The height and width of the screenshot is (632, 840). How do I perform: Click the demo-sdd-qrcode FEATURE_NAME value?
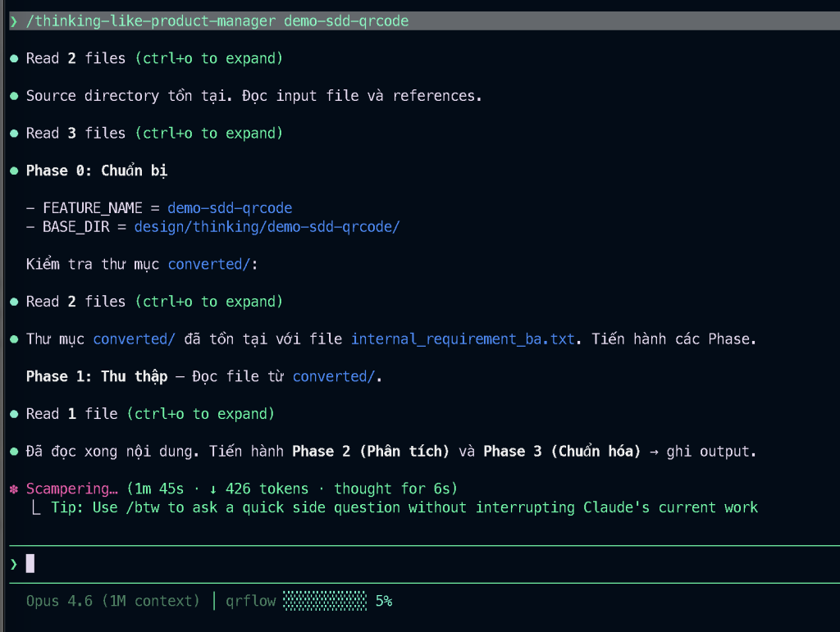coord(230,208)
